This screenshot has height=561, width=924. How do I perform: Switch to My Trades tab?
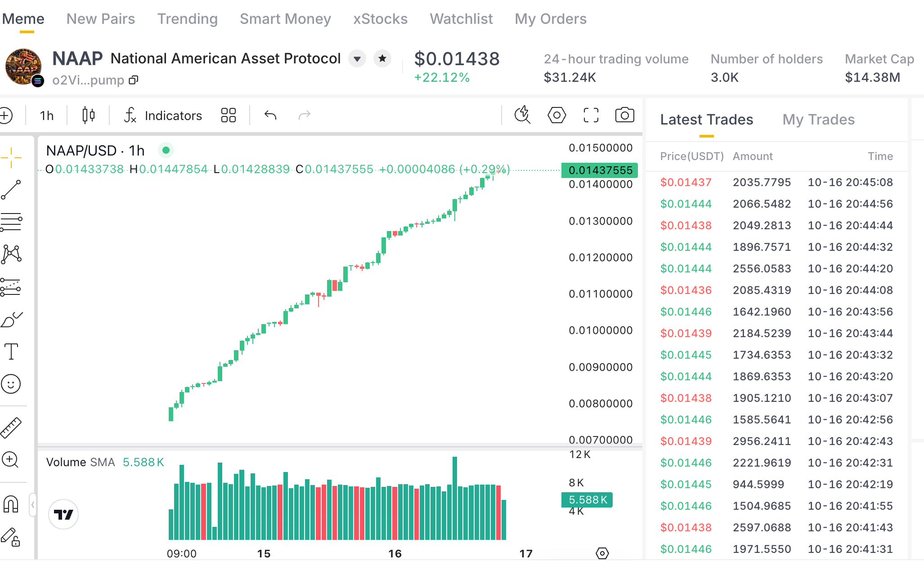819,120
